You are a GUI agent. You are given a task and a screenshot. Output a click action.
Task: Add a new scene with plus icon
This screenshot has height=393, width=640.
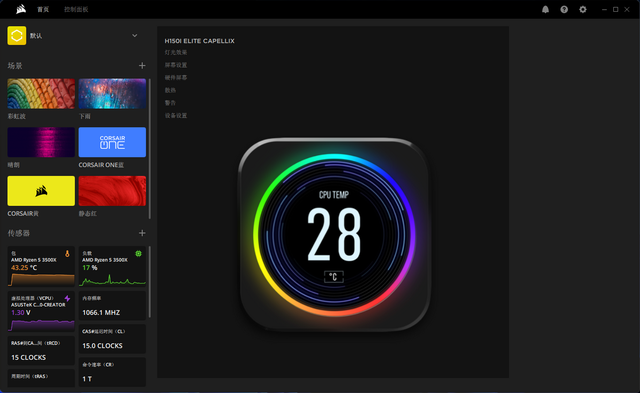tap(142, 65)
